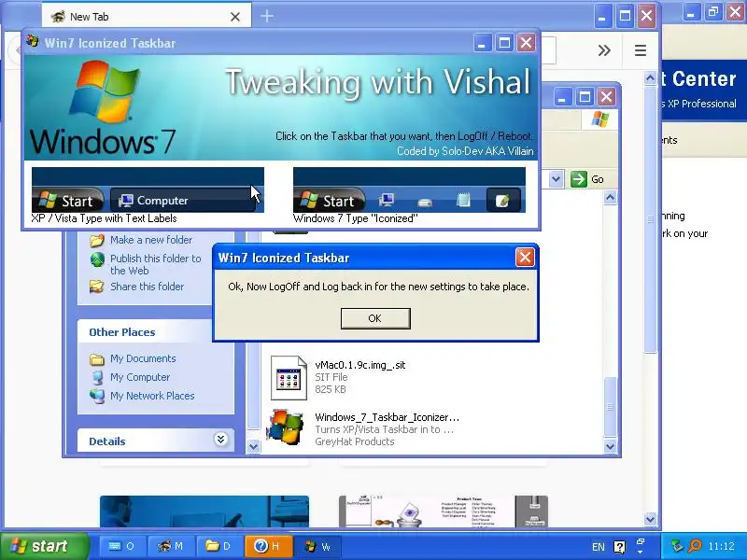The image size is (747, 560).
Task: Maximize the Win7 Iconized Taskbar window
Action: coord(504,43)
